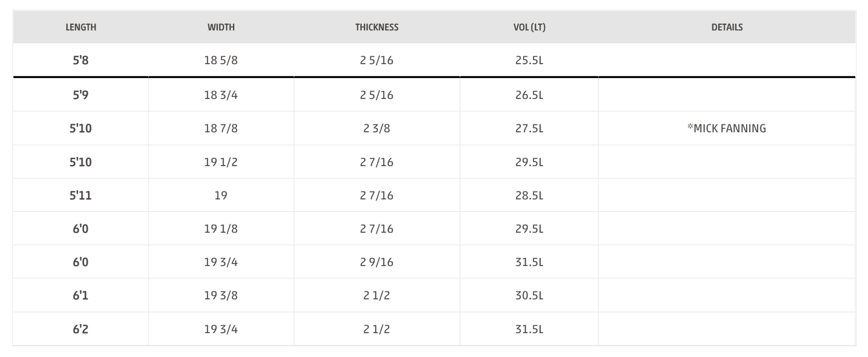
Task: Select the 5'9 length cell
Action: [x=80, y=95]
